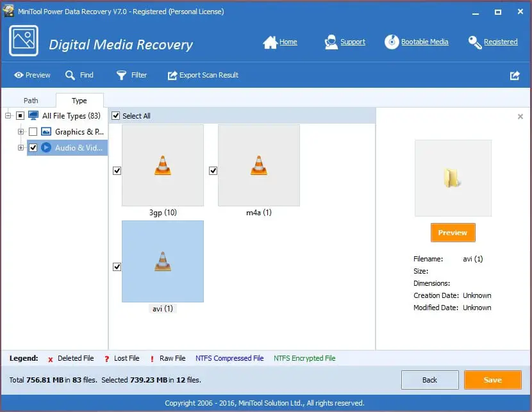Select the Graphics & P... tree item

point(79,131)
